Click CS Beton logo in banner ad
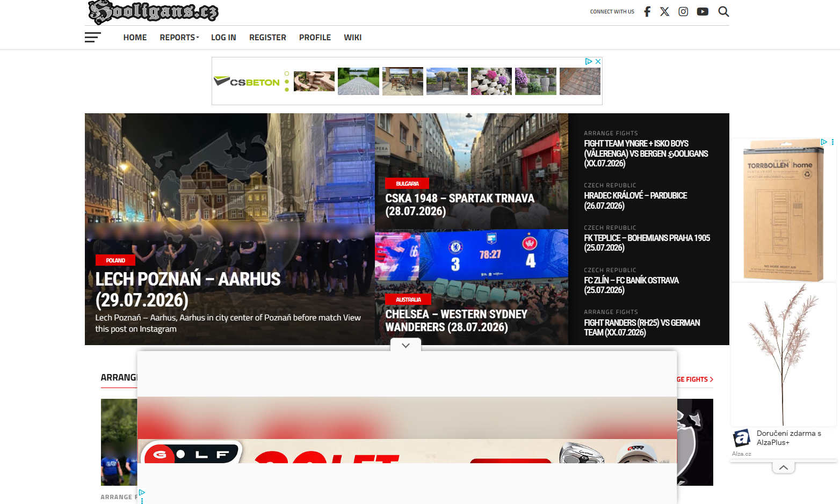Screen dimensions: 840x504 point(247,82)
